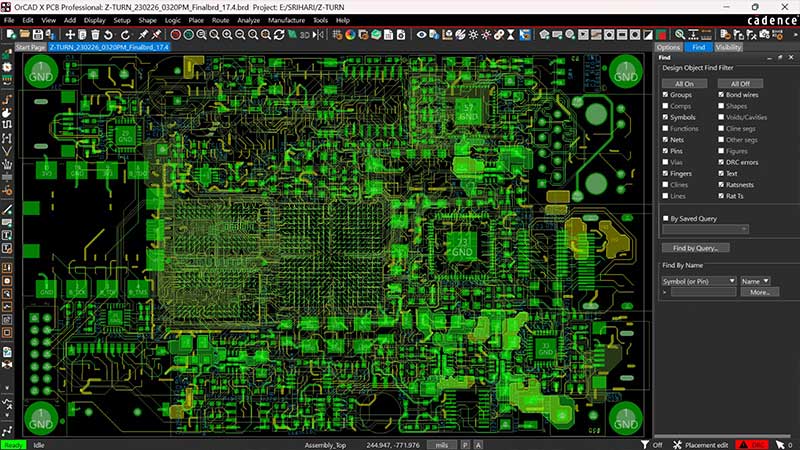The width and height of the screenshot is (800, 450).
Task: Click the Placement edit mode wrench icon
Action: (x=677, y=445)
